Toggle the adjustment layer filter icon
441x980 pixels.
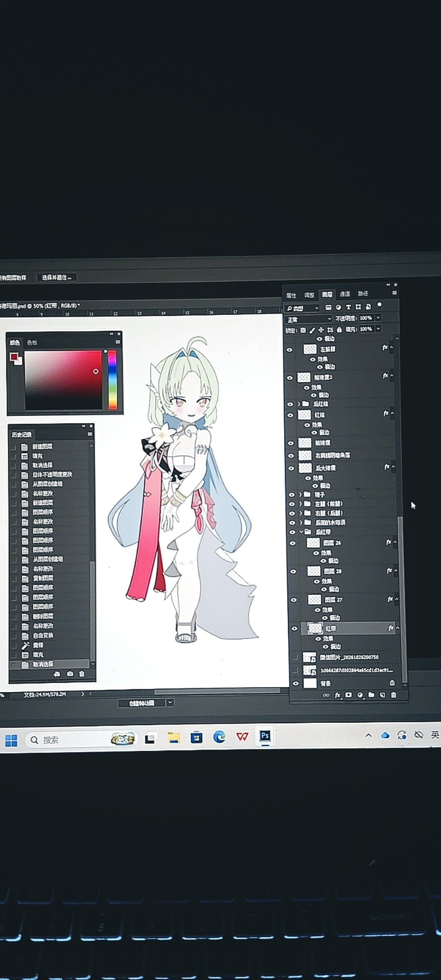338,307
